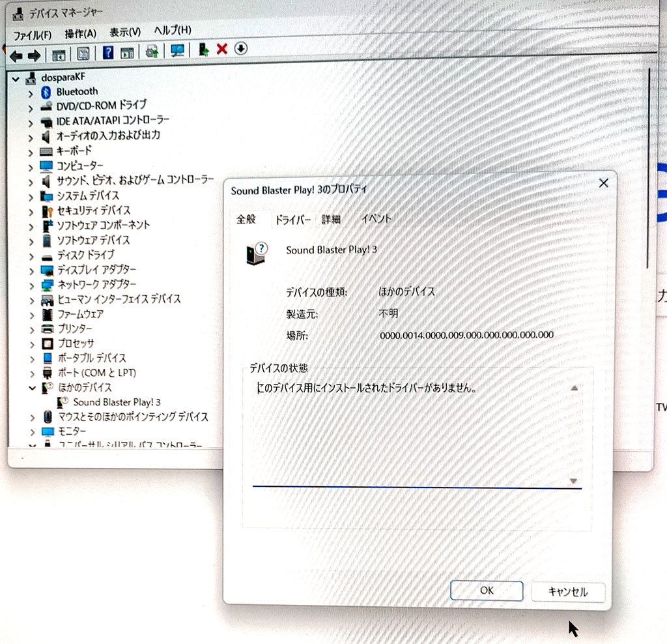Click the 0000.0014.0000.009 location value text
The height and width of the screenshot is (644, 667).
(466, 336)
